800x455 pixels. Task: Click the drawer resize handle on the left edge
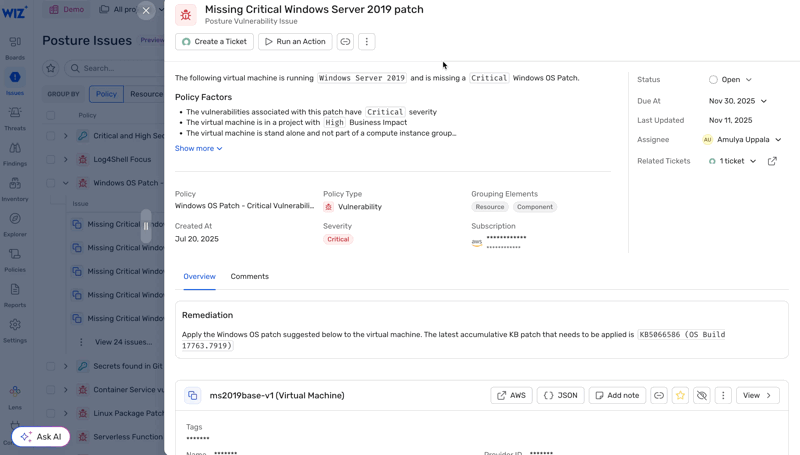(146, 226)
